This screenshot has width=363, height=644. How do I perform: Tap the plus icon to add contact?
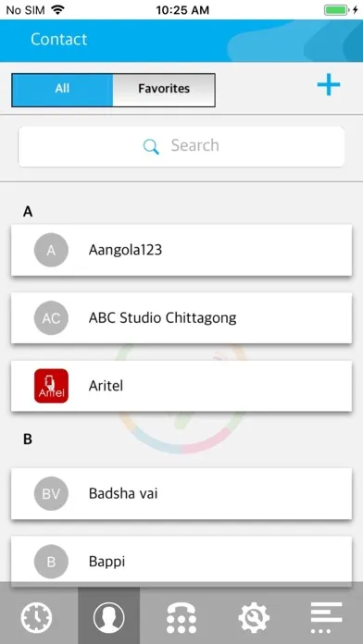tap(329, 85)
